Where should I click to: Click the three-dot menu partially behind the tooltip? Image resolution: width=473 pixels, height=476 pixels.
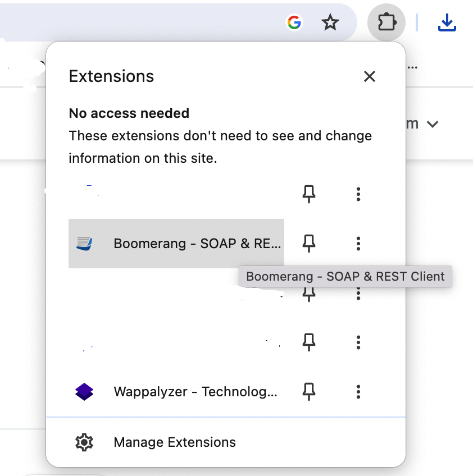tap(358, 294)
